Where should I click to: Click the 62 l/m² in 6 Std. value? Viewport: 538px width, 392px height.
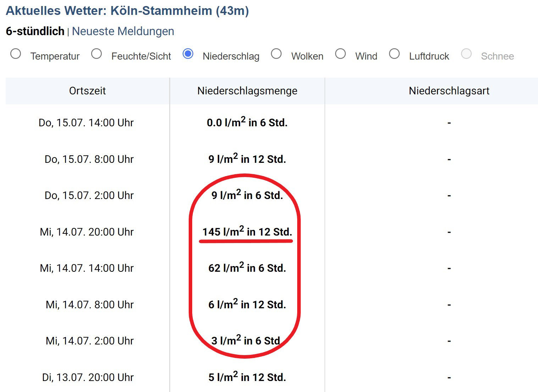[247, 268]
